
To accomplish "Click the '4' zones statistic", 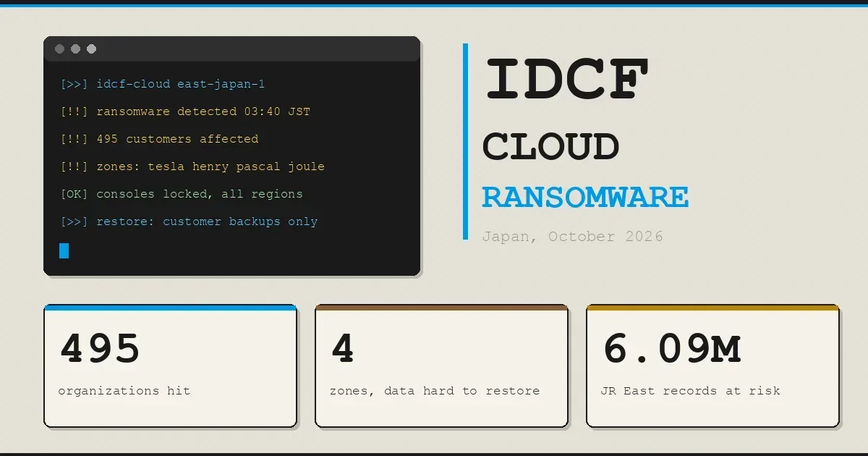I will pos(342,349).
